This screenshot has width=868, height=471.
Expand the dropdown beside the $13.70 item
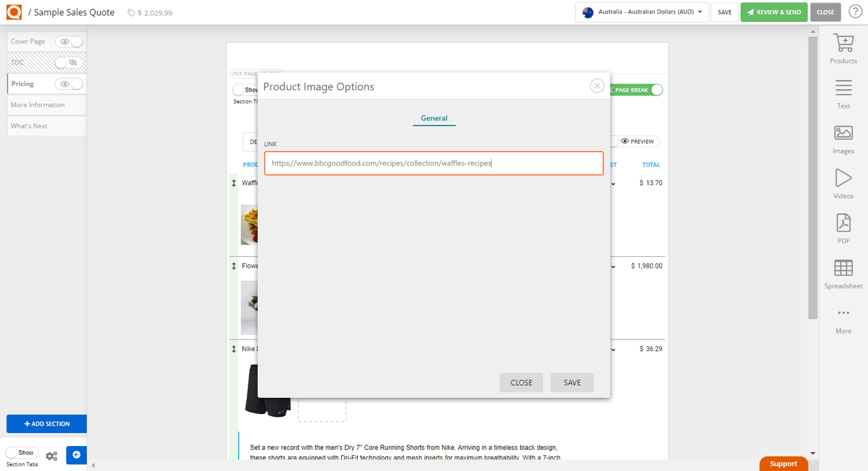pyautogui.click(x=614, y=182)
